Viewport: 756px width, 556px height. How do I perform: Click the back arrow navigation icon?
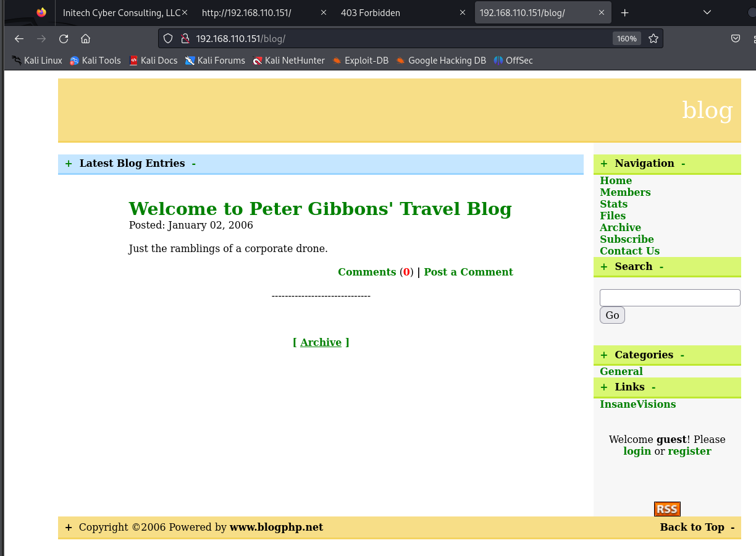tap(19, 38)
